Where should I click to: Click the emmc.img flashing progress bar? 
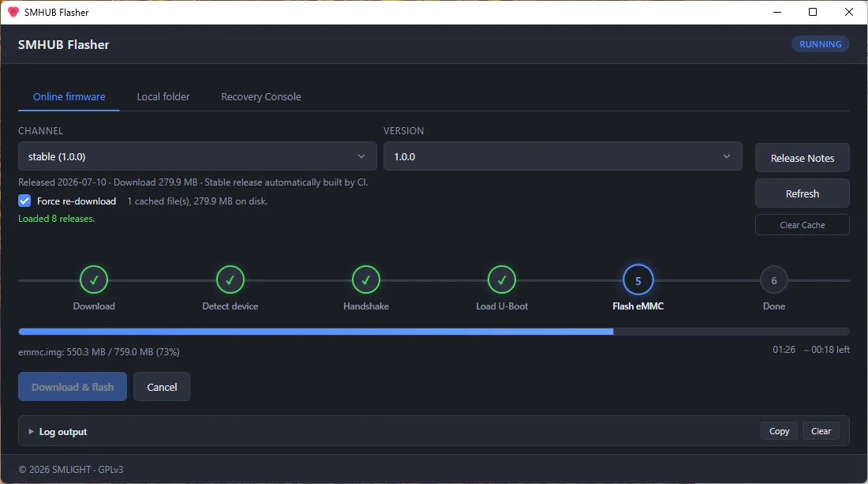coord(434,331)
